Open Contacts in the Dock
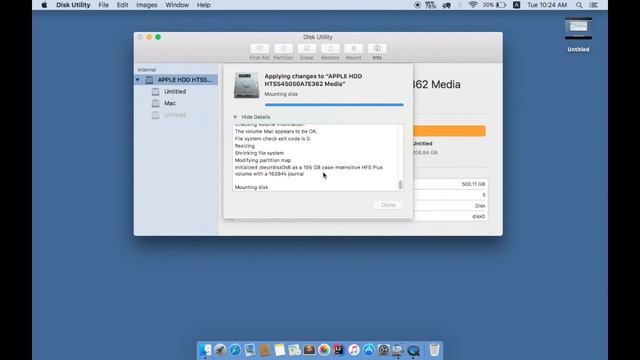This screenshot has width=640, height=360. tap(264, 350)
